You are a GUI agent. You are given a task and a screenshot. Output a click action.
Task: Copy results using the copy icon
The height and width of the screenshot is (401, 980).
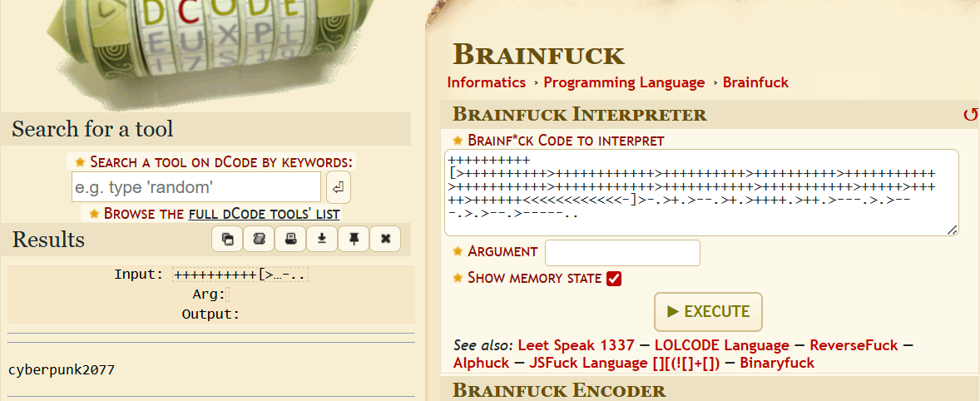click(227, 240)
